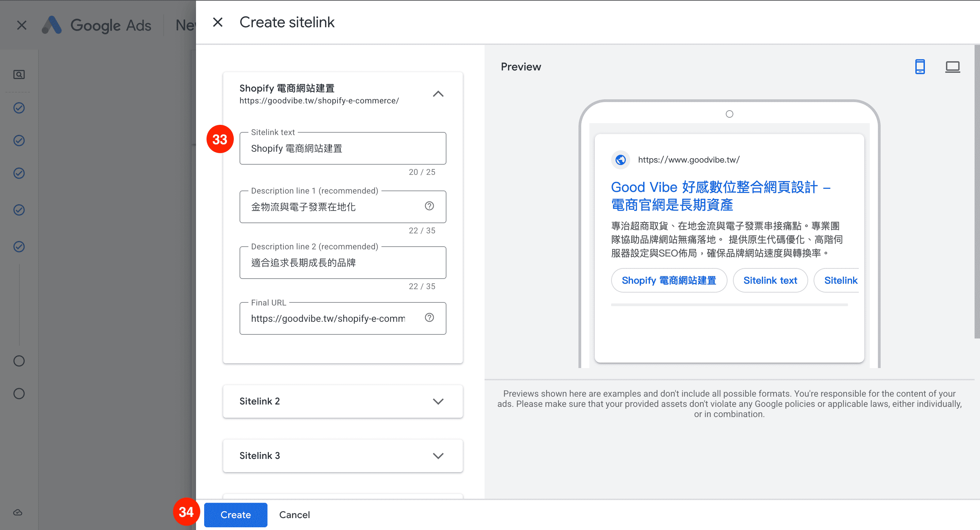Click ad headline Good Vibe in preview

pyautogui.click(x=721, y=196)
